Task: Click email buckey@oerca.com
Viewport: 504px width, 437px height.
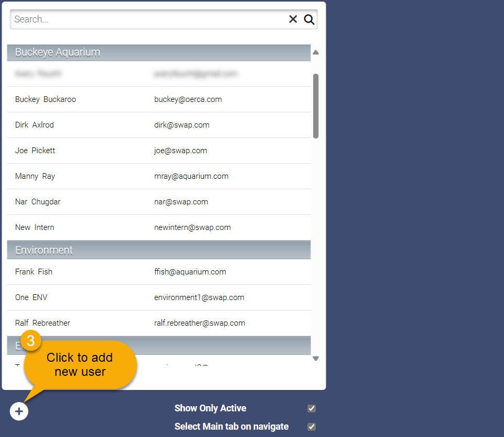Action: (x=188, y=99)
